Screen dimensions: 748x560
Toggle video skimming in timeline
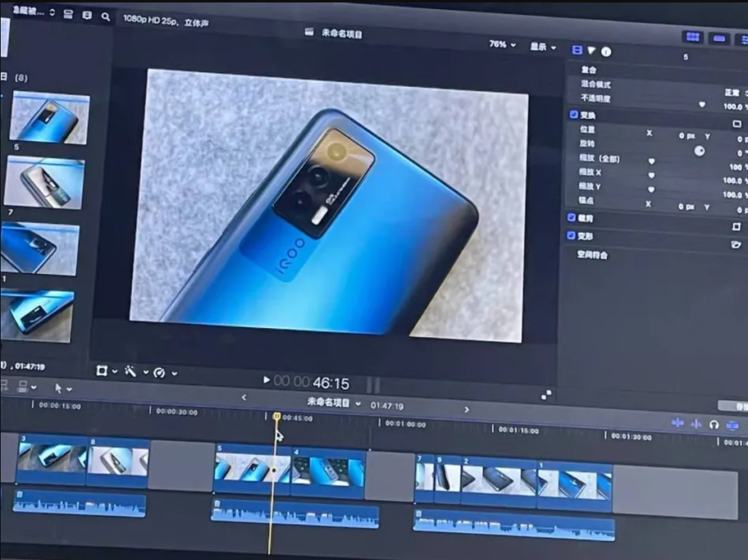(677, 423)
